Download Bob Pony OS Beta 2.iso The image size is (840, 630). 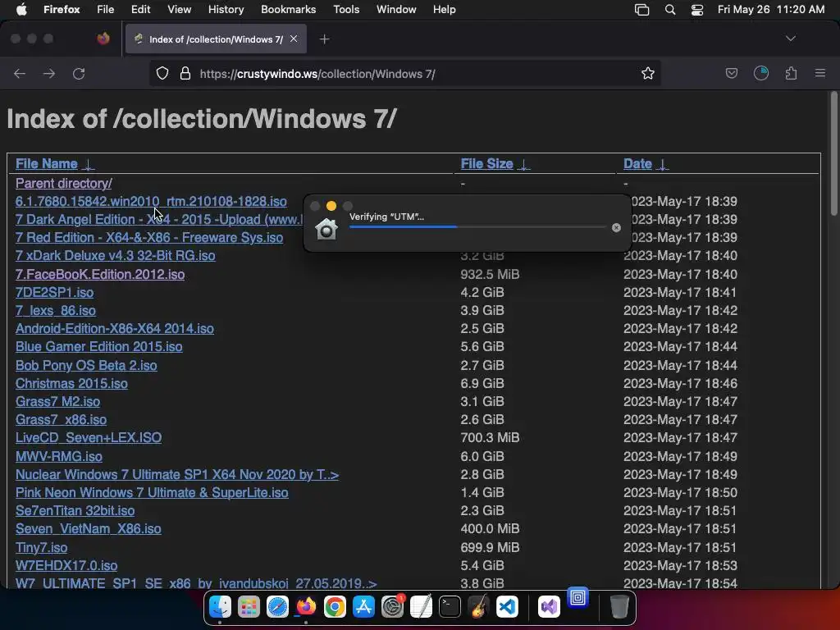point(86,365)
